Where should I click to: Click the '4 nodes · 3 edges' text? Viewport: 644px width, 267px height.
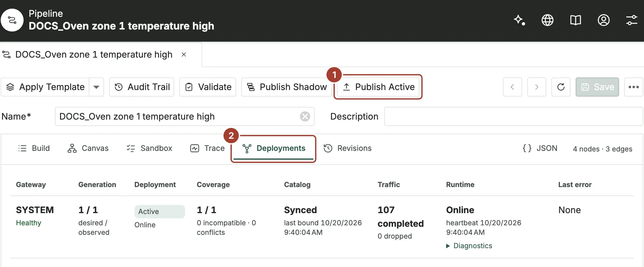[603, 149]
